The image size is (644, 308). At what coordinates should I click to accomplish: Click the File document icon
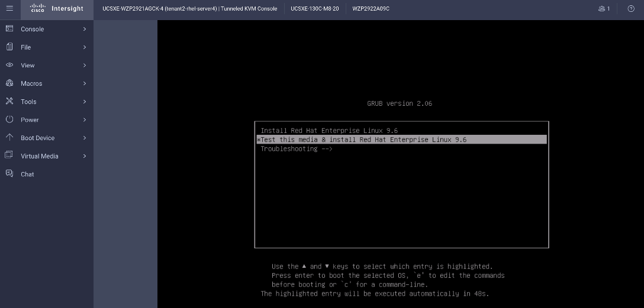[9, 47]
